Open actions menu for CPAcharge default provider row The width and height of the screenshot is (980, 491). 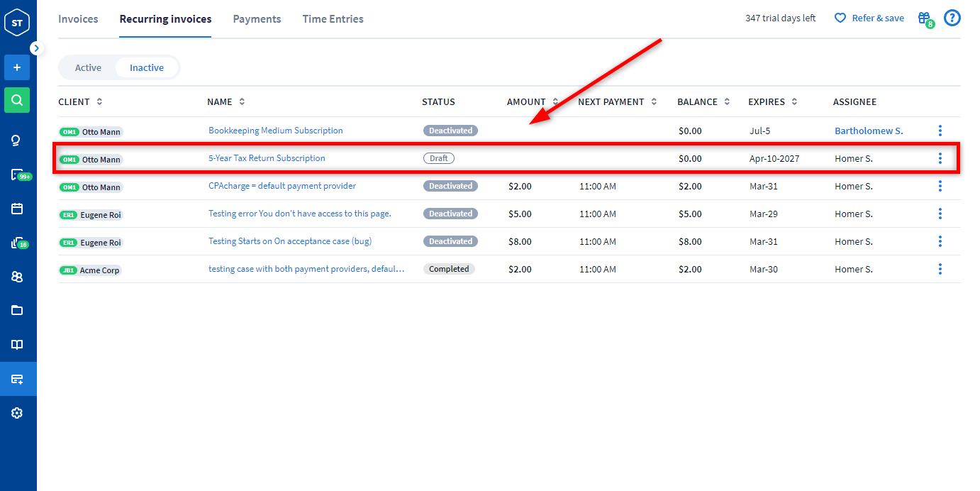click(940, 186)
